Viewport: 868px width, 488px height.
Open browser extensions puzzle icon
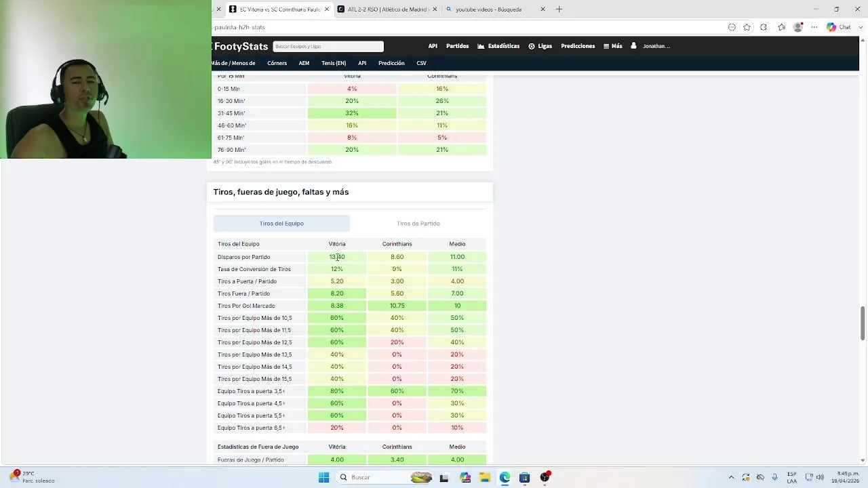pos(764,27)
